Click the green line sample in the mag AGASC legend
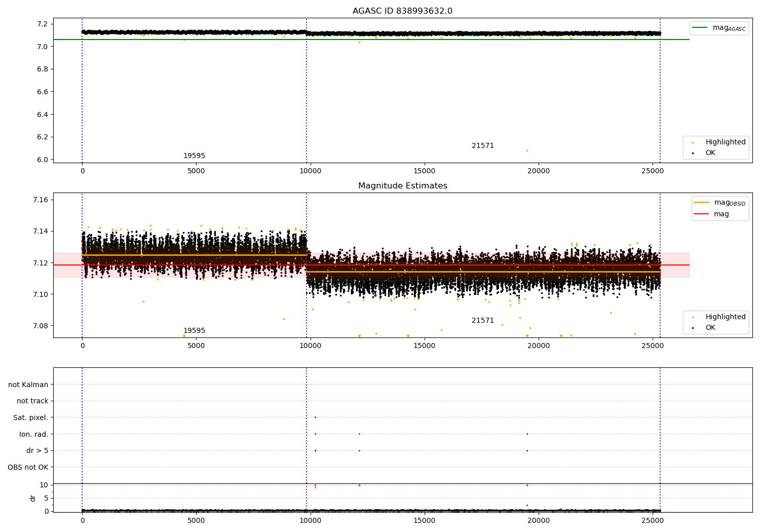This screenshot has width=760, height=532. (700, 28)
